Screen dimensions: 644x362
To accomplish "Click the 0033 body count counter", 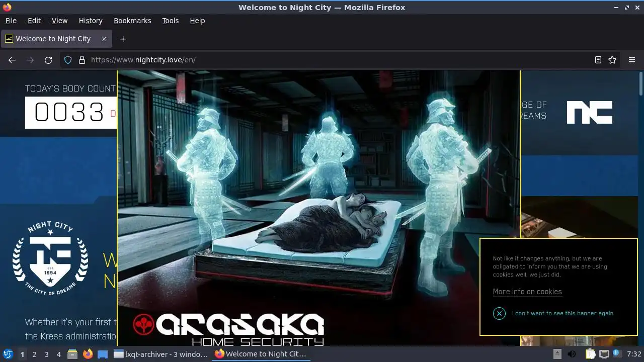I will (x=69, y=112).
